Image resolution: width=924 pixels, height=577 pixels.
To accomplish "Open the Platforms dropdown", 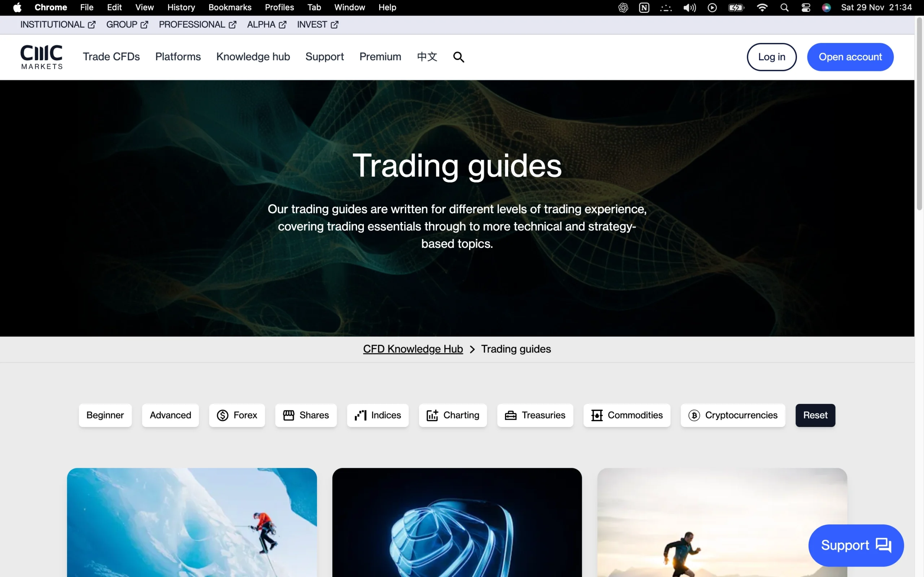I will click(178, 57).
